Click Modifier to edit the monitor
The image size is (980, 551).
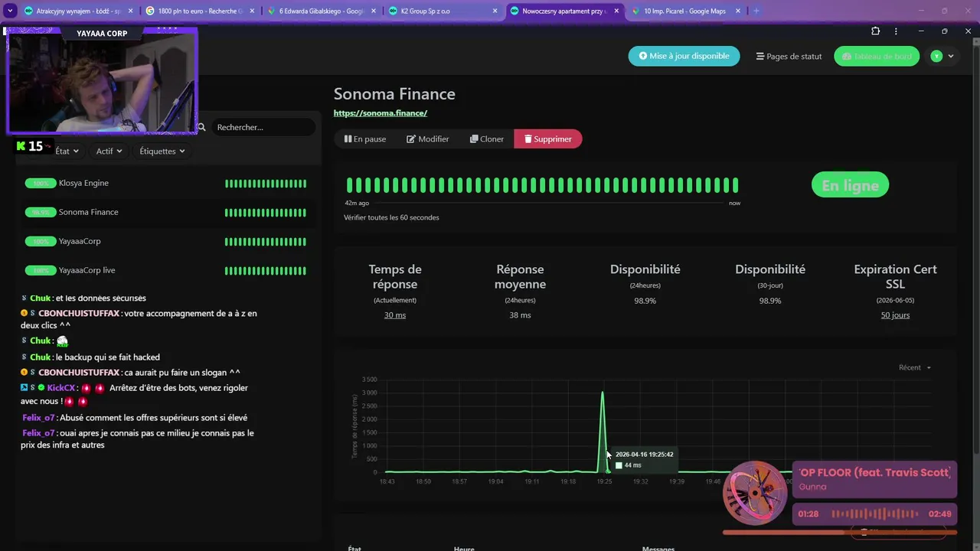tap(427, 139)
